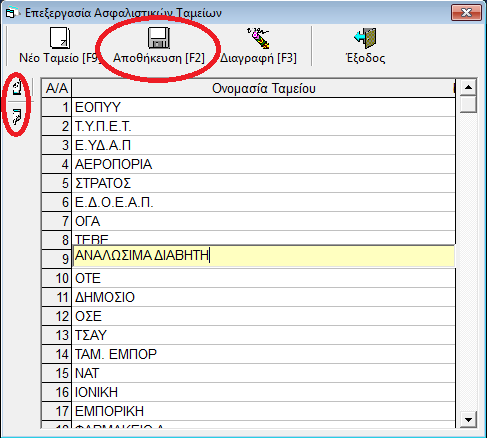487x438 pixels.
Task: Select the ΕΜΠΟΡΙΚΗ row
Action: pyautogui.click(x=263, y=411)
